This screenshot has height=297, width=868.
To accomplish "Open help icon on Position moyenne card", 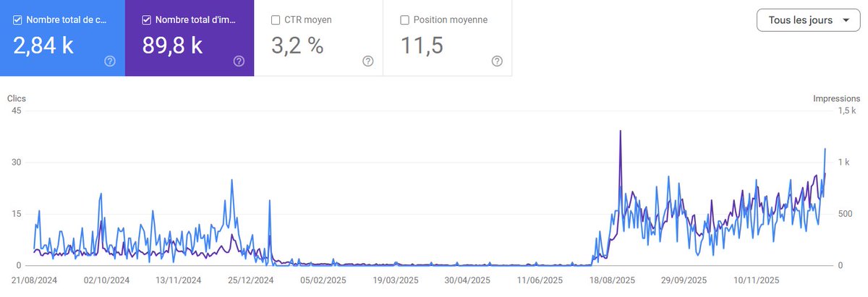I will coord(497,61).
